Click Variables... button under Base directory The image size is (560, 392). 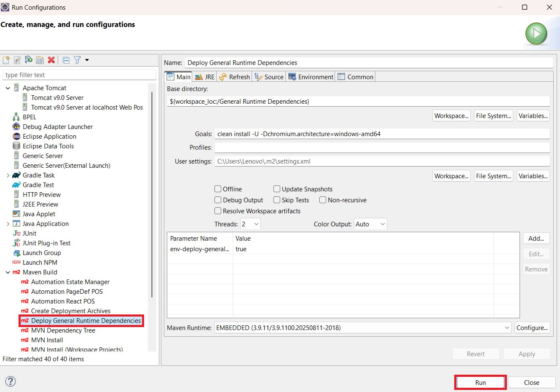pos(533,115)
